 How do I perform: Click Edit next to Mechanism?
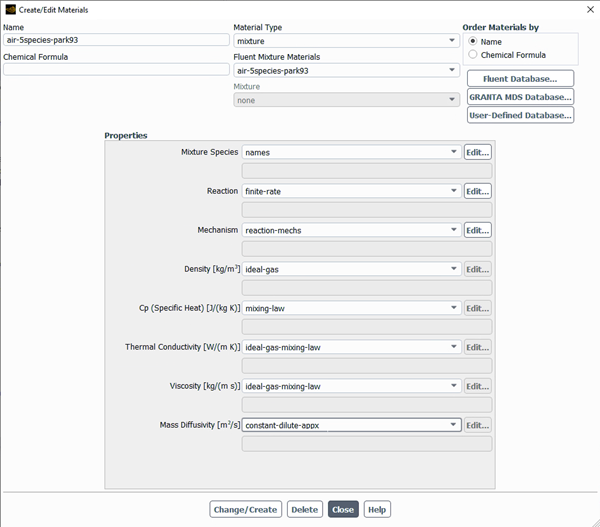[x=477, y=230]
